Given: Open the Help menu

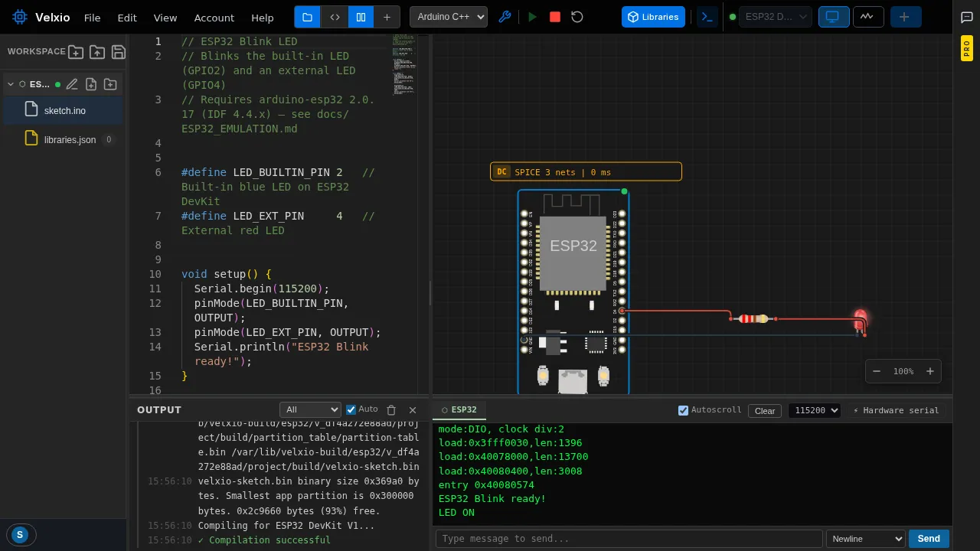Looking at the screenshot, I should [x=263, y=18].
